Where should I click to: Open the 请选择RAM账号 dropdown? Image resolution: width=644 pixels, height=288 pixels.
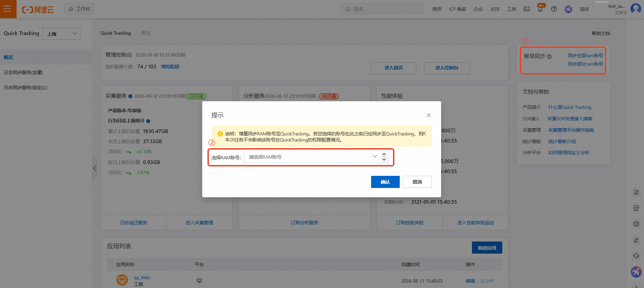coord(316,157)
